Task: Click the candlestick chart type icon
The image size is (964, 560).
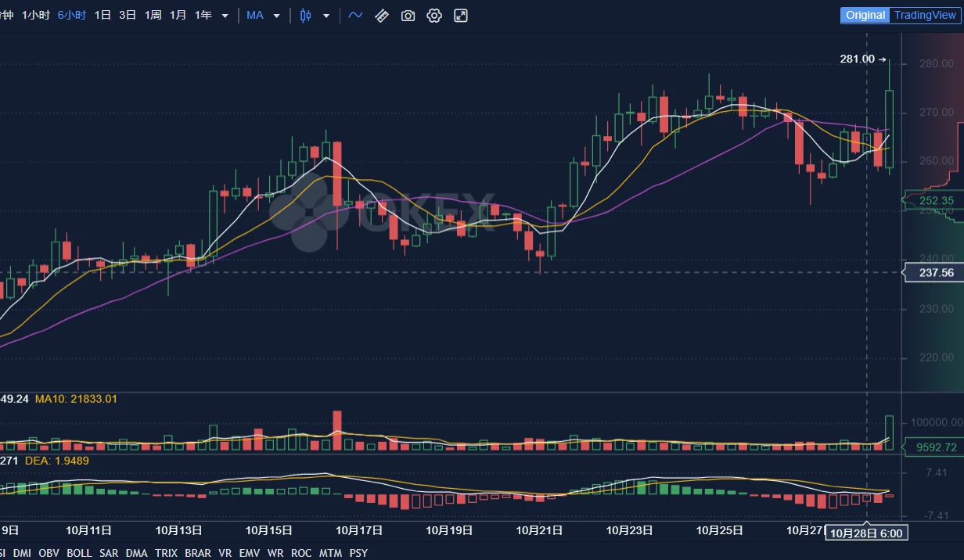Action: tap(305, 15)
